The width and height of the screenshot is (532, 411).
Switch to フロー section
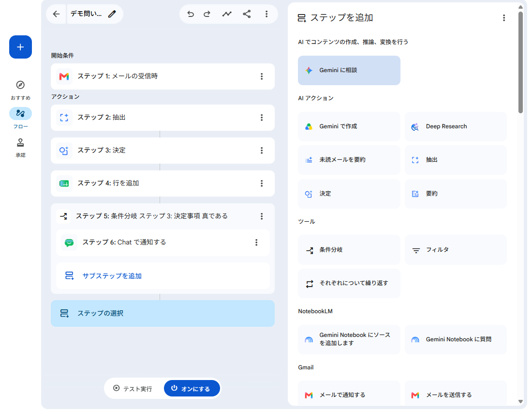pos(20,118)
